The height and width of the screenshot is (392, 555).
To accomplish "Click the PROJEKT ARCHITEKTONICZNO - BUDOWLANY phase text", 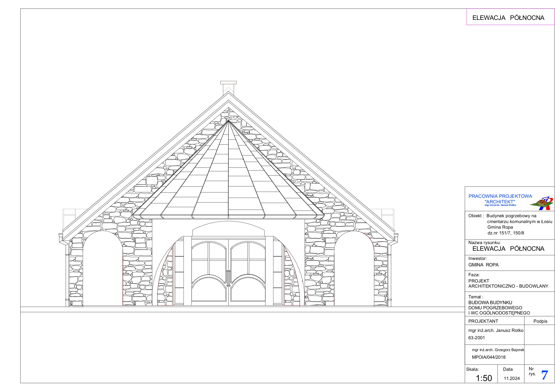I will click(x=508, y=284).
